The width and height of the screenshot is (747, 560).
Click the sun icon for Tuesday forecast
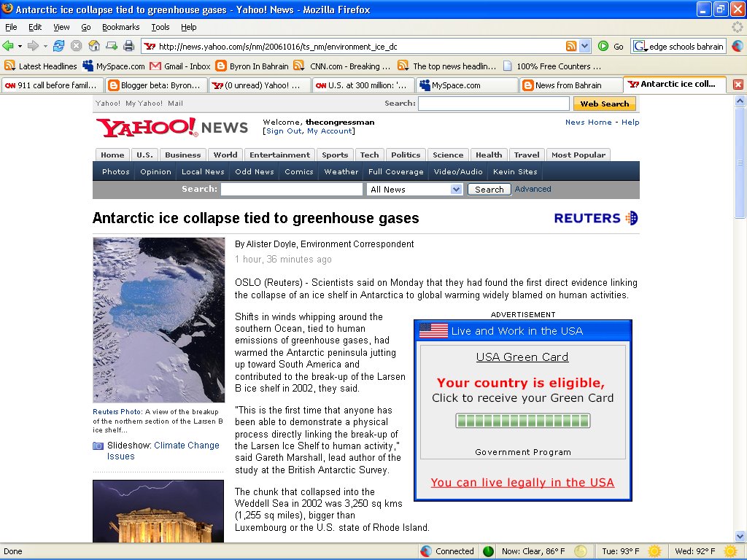[655, 551]
